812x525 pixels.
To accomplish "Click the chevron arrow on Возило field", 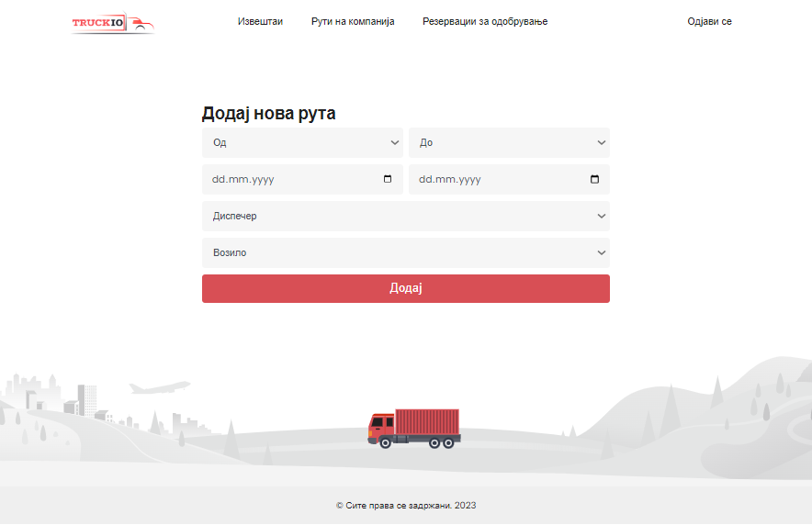I will [x=602, y=252].
